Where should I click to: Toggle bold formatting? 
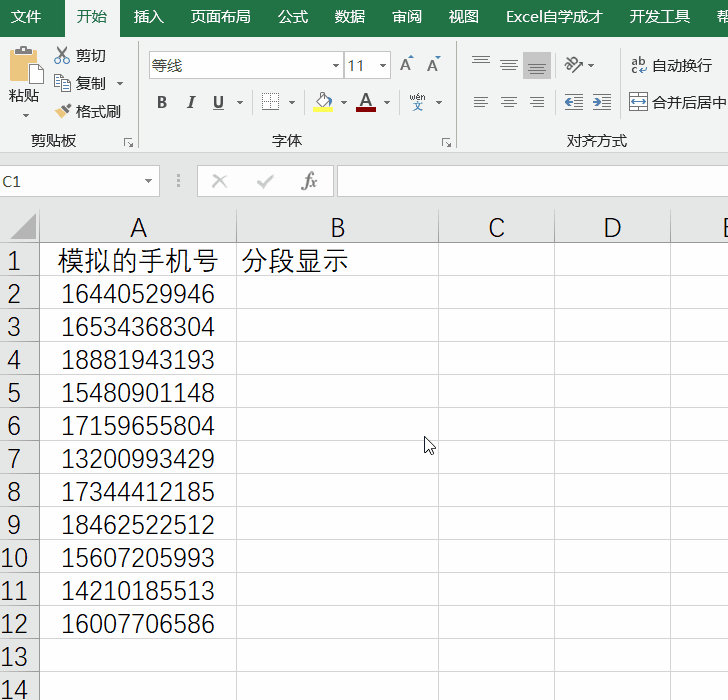(x=162, y=102)
